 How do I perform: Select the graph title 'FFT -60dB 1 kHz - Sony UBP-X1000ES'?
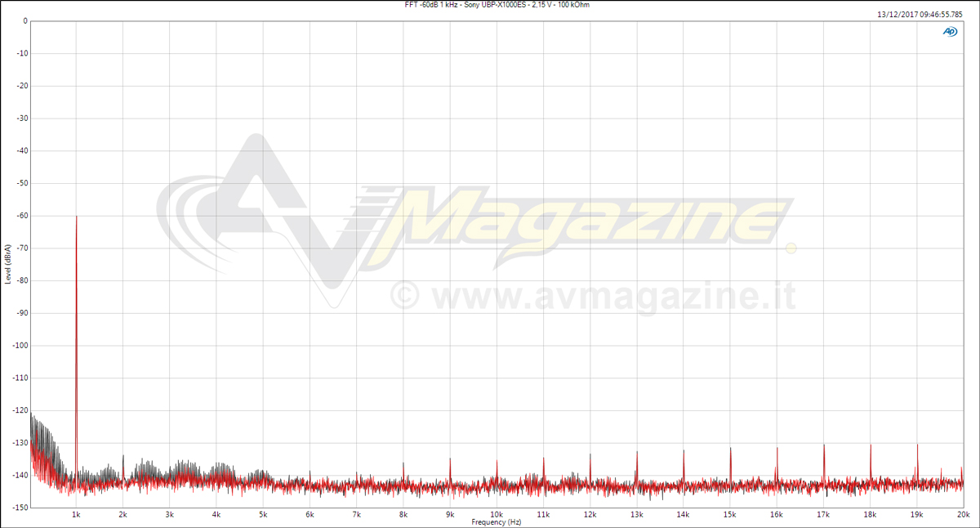(464, 5)
